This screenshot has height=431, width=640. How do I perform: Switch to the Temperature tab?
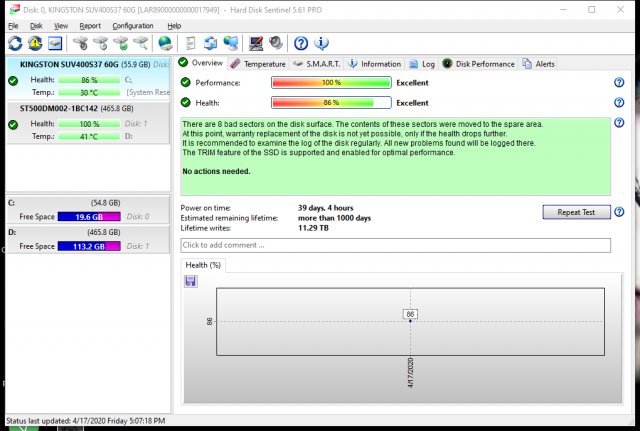tap(258, 63)
